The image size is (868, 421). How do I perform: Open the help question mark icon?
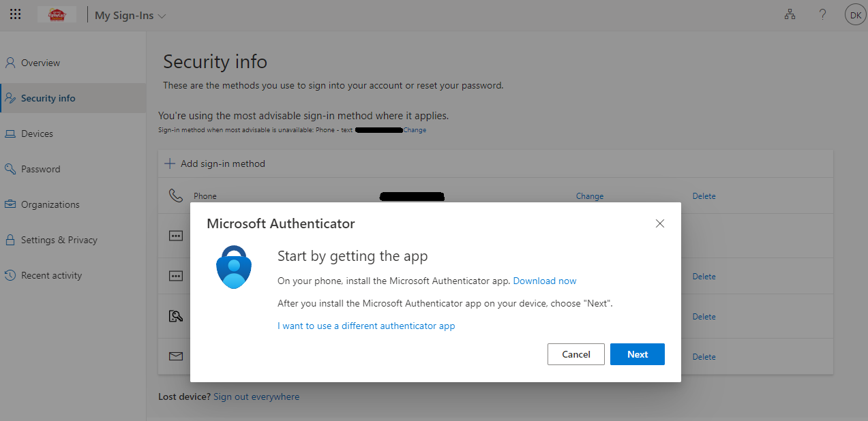point(823,14)
